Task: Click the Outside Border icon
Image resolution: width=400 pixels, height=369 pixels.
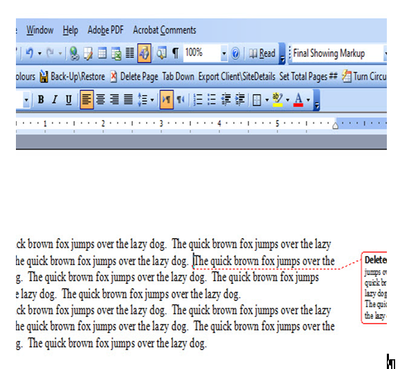Action: (257, 100)
